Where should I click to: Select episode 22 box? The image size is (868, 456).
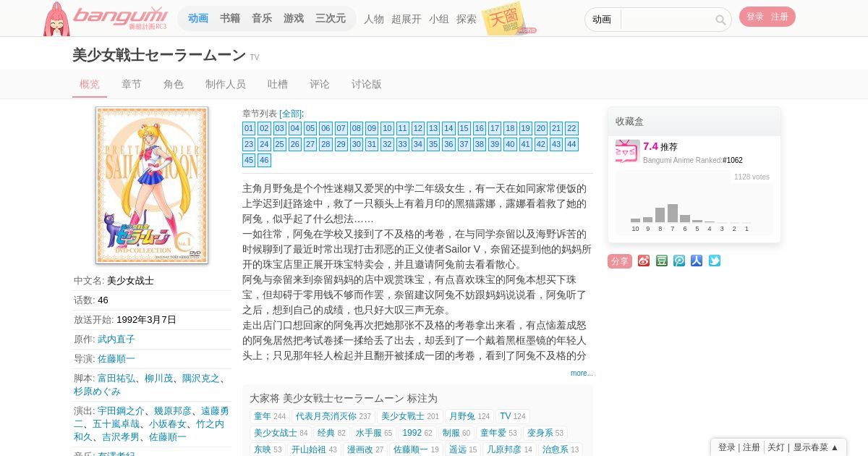coord(571,128)
